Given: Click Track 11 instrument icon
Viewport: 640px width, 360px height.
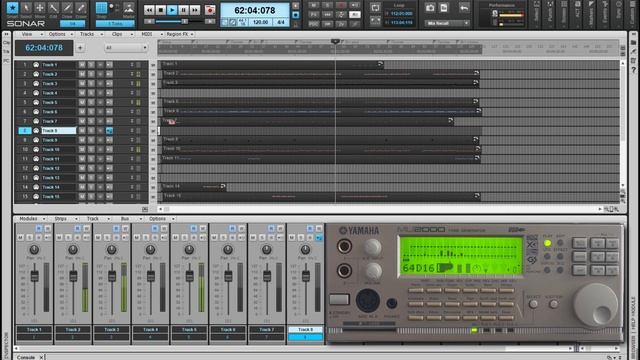Looking at the screenshot, I should (36, 159).
